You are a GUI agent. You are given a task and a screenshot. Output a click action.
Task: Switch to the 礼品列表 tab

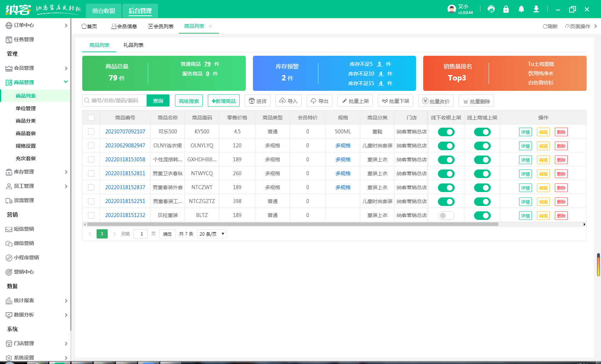point(133,45)
